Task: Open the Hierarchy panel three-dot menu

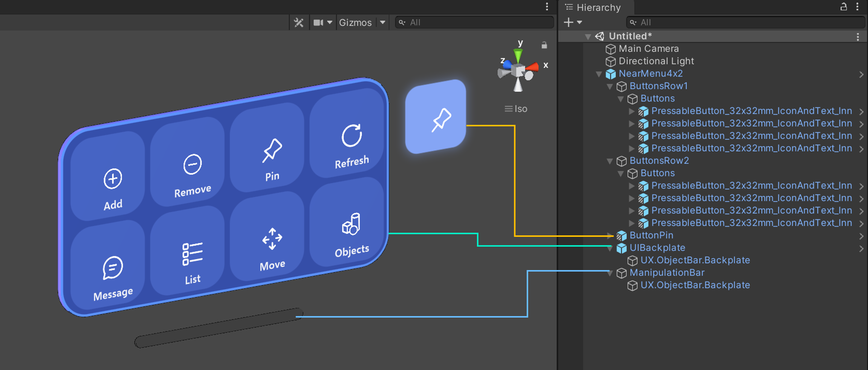Action: [x=857, y=6]
